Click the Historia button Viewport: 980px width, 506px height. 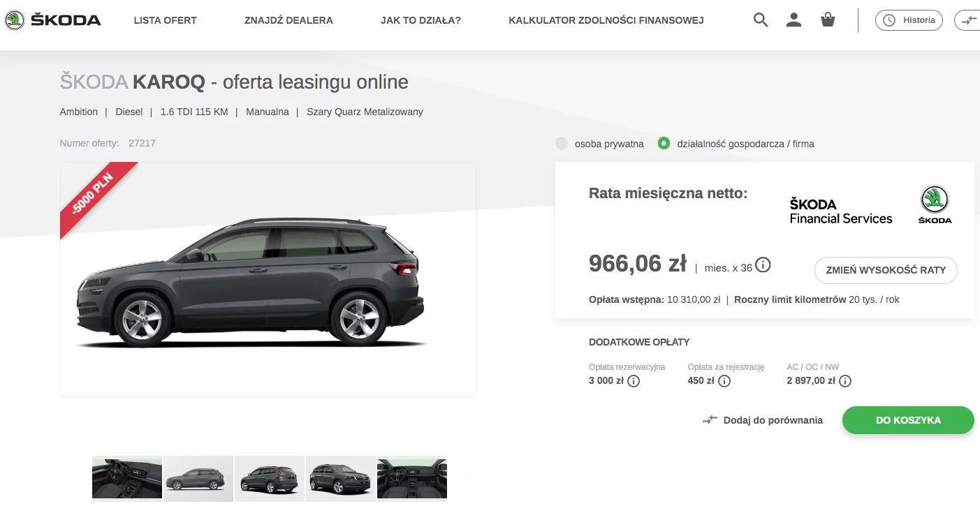[909, 20]
